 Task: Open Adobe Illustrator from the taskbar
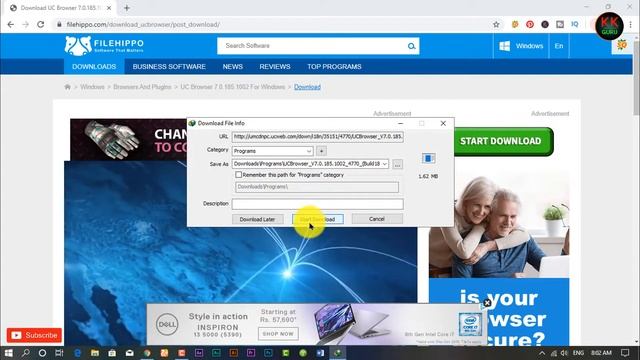[233, 353]
